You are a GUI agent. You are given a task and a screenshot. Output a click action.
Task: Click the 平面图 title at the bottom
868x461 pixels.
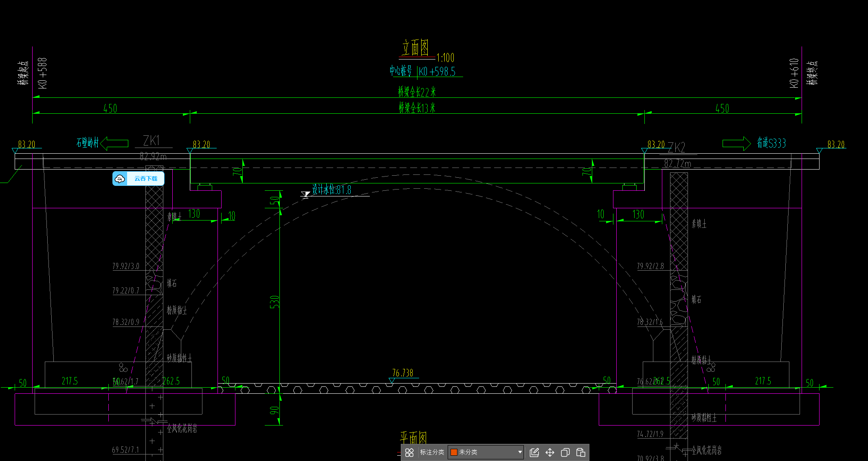pos(413,438)
